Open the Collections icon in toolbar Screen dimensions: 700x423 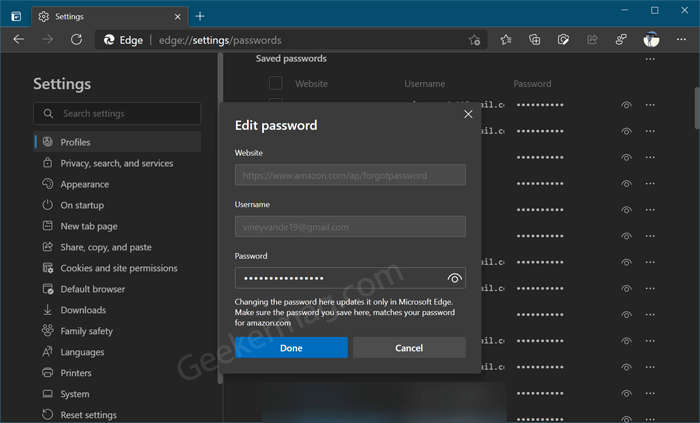tap(534, 40)
